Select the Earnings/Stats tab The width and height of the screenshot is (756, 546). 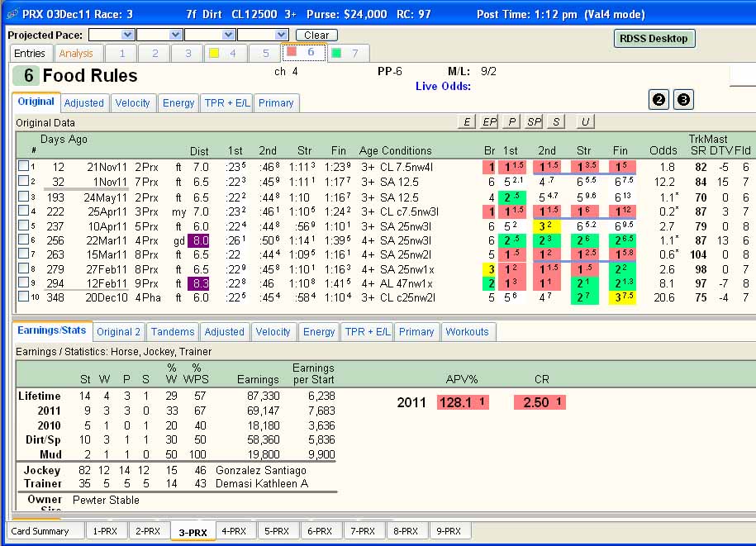tap(51, 330)
